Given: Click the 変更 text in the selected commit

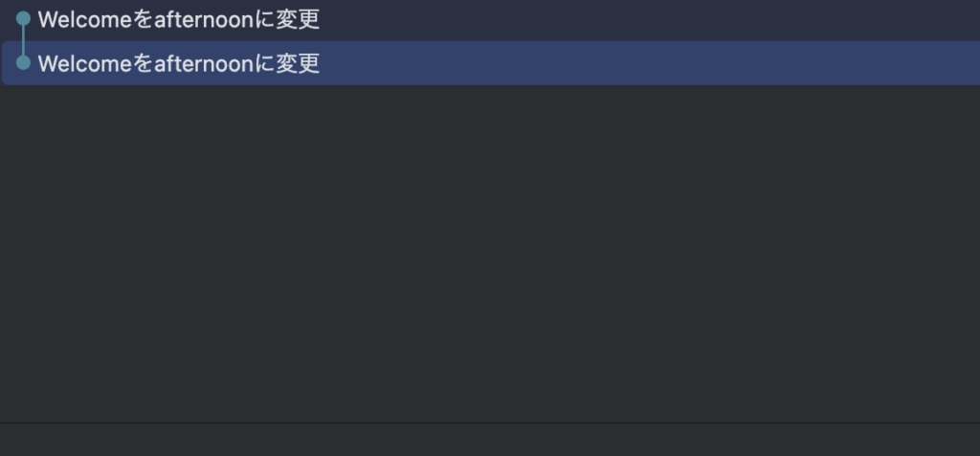Looking at the screenshot, I should click(298, 63).
